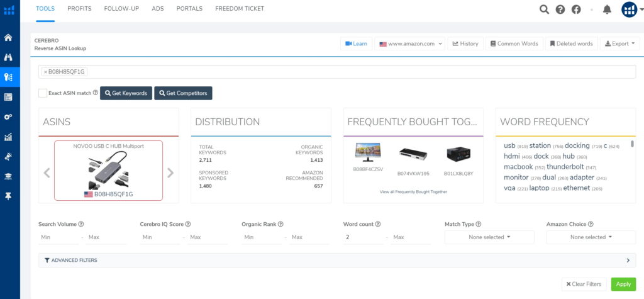
Task: Click View all Frequently Bought Together link
Action: [x=413, y=191]
